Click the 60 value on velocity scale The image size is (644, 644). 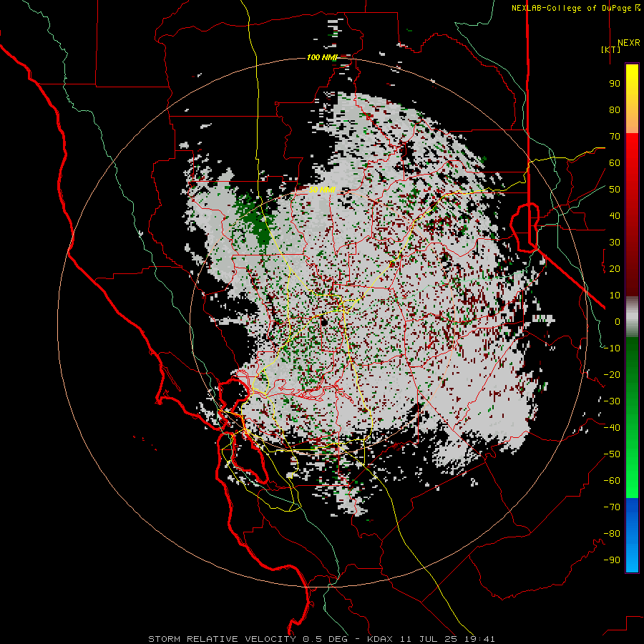[615, 163]
